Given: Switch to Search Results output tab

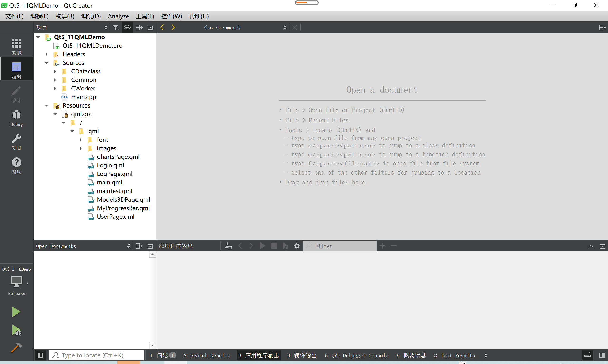Looking at the screenshot, I should pyautogui.click(x=207, y=355).
